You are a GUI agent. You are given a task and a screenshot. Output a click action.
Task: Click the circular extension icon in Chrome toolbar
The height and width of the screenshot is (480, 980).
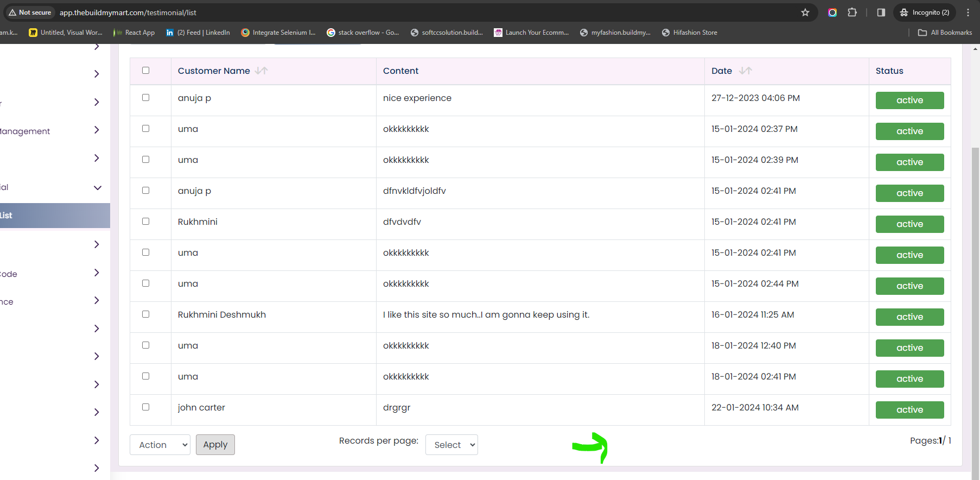pos(832,12)
